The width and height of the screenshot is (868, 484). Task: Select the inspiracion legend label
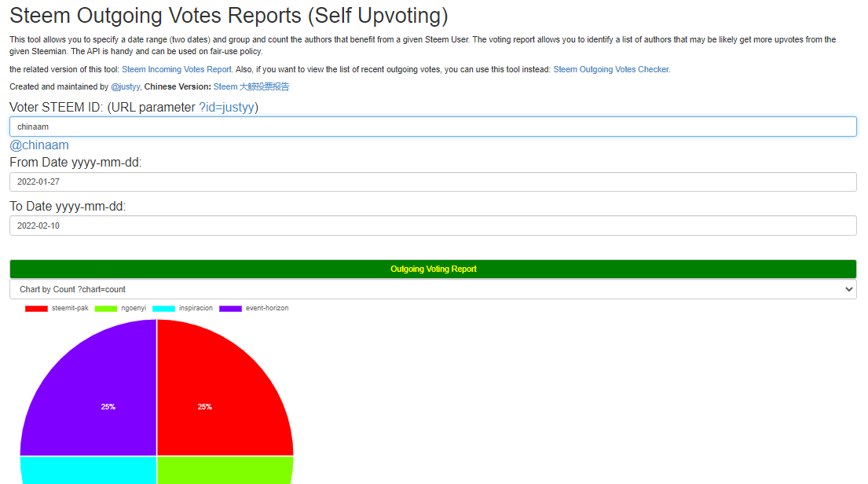pos(196,308)
